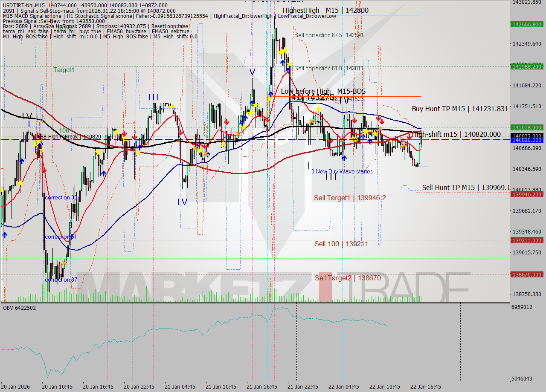This screenshot has height=392, width=546.
Task: Click the blue buy arrow near 20 Jan 16:45
Action: pyautogui.click(x=104, y=173)
